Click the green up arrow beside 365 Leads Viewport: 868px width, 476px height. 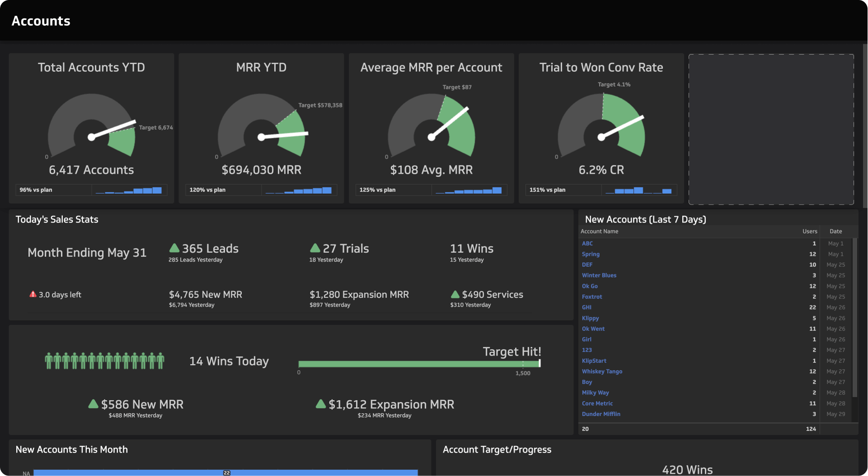tap(175, 248)
